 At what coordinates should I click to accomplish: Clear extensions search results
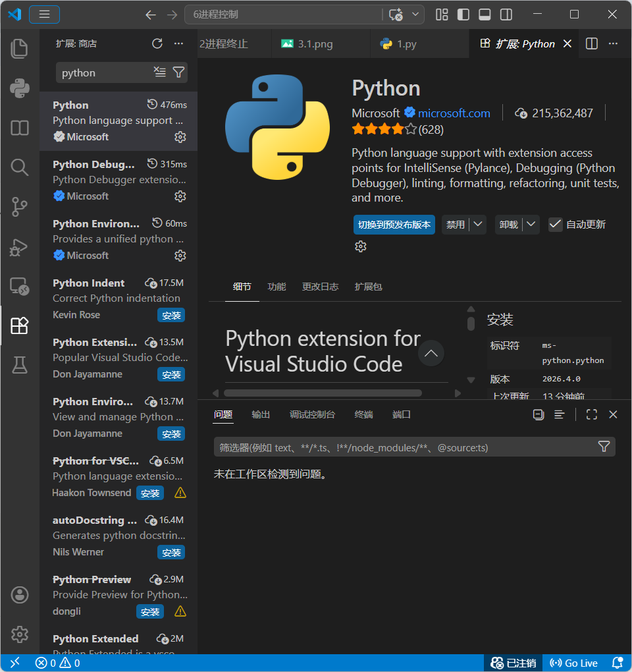[160, 72]
